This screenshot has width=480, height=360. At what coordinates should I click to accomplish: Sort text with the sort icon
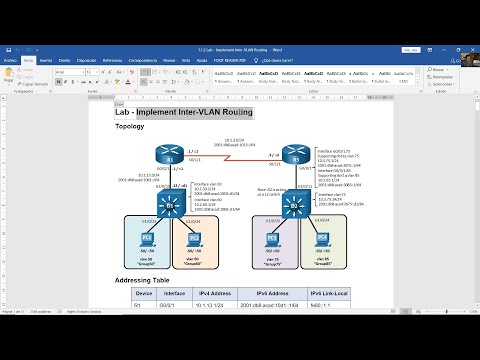point(195,72)
